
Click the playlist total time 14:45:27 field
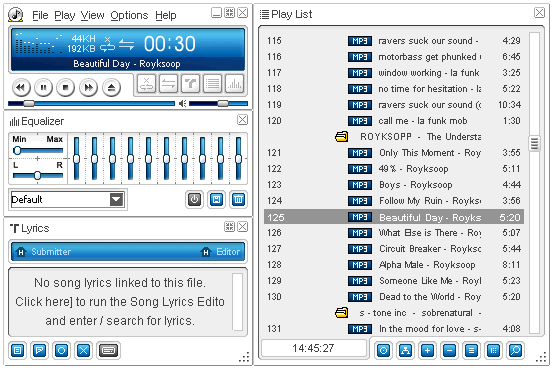314,349
